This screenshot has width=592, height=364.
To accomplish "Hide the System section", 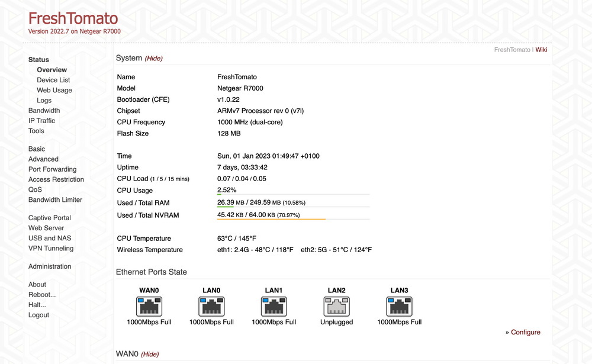I will click(154, 58).
